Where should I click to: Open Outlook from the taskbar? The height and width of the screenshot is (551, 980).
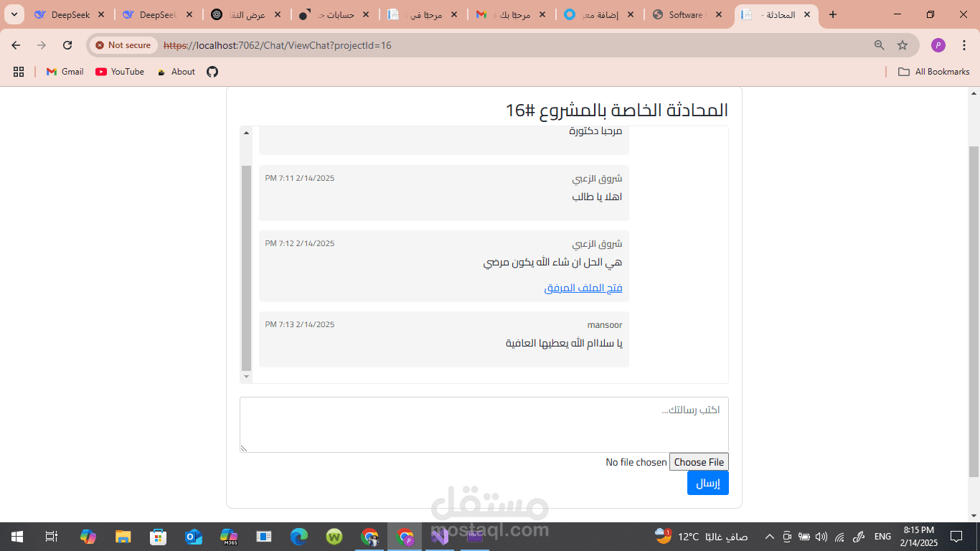194,537
